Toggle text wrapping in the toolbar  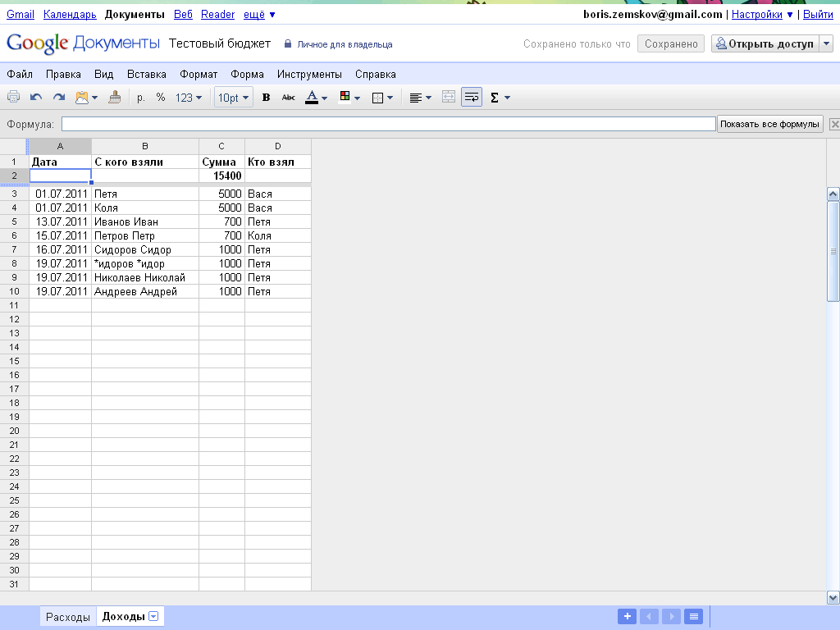tap(472, 98)
